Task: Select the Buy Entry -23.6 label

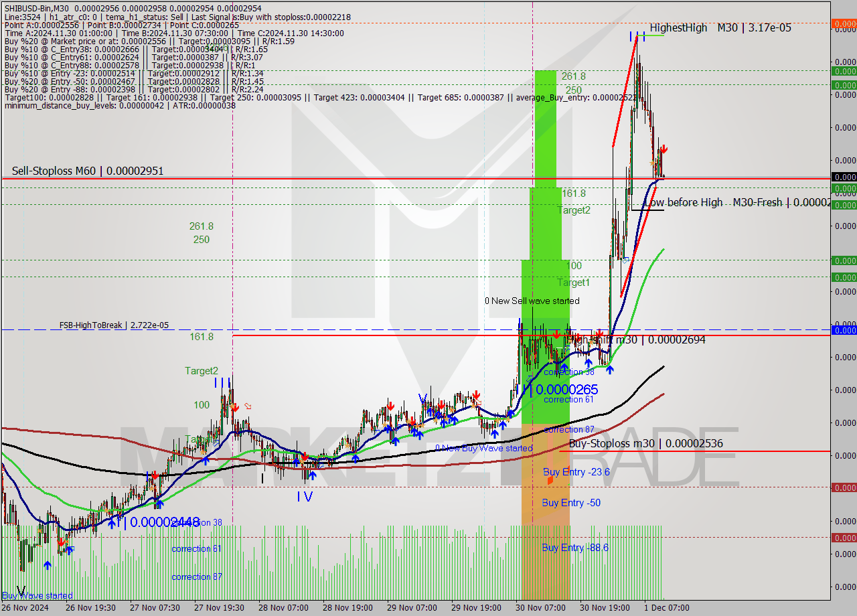Action: click(576, 472)
